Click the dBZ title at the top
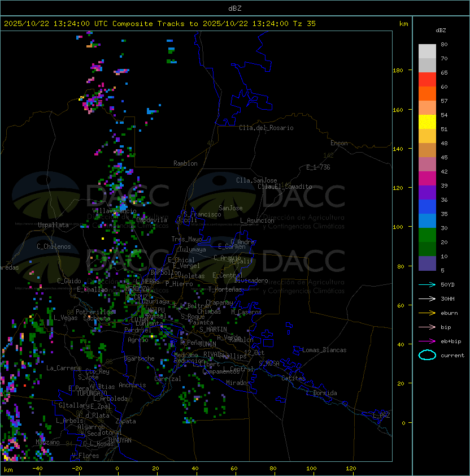The width and height of the screenshot is (470, 476). pyautogui.click(x=235, y=8)
